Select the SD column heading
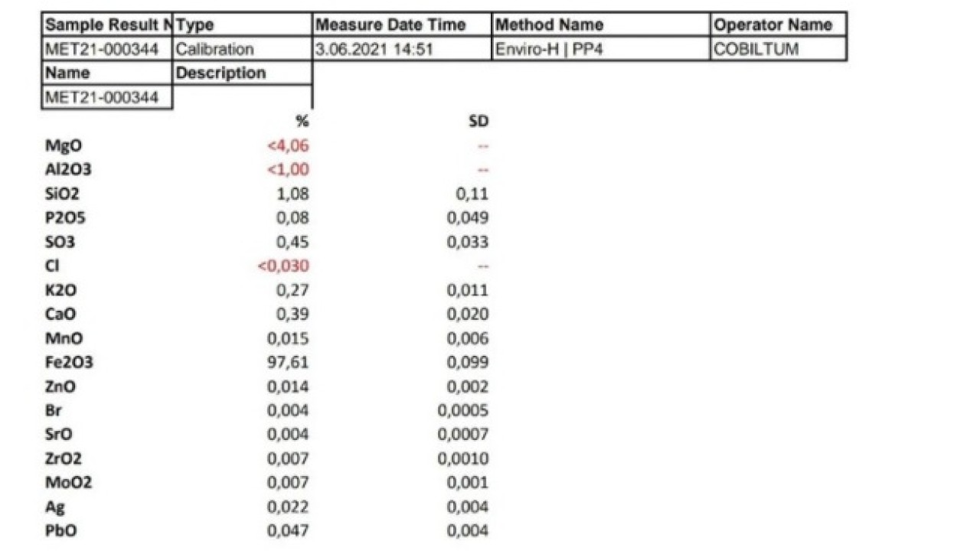The image size is (980, 551). pos(478,121)
